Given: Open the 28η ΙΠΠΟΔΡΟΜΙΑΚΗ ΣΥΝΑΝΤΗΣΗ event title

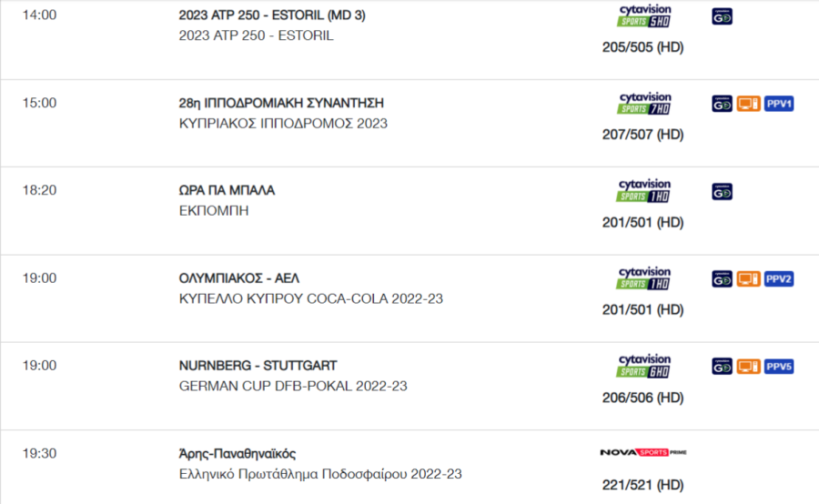Looking at the screenshot, I should tap(281, 103).
